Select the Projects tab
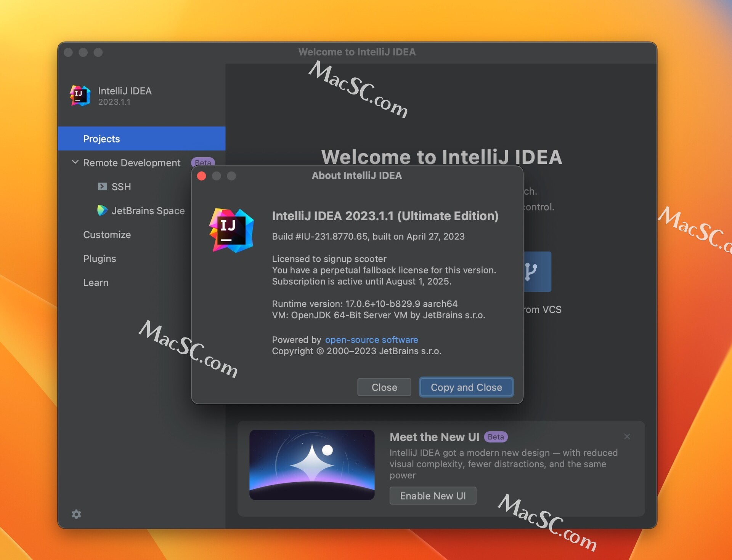 click(x=141, y=139)
